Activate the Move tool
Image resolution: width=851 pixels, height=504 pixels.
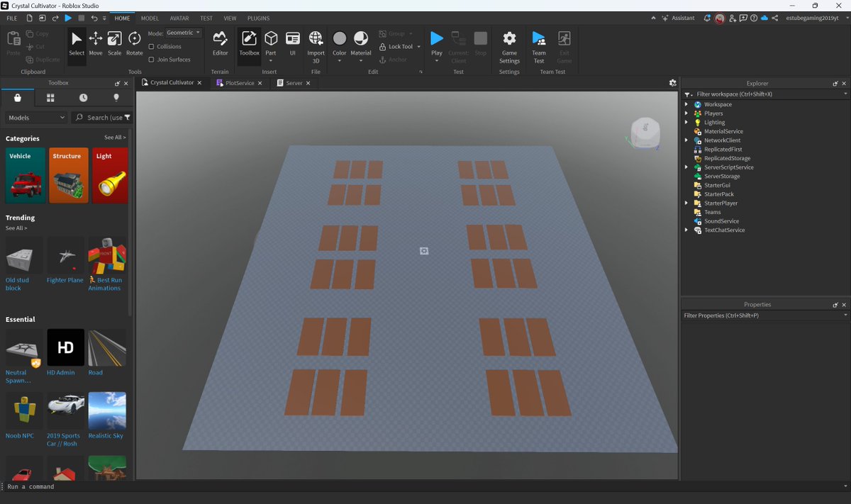point(96,44)
